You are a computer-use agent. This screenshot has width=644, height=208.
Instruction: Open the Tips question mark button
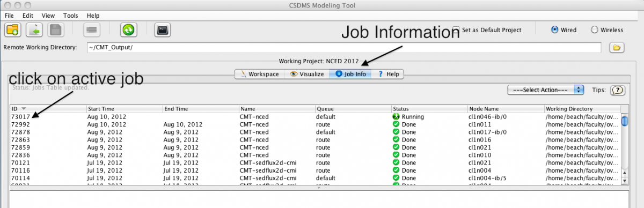click(618, 90)
